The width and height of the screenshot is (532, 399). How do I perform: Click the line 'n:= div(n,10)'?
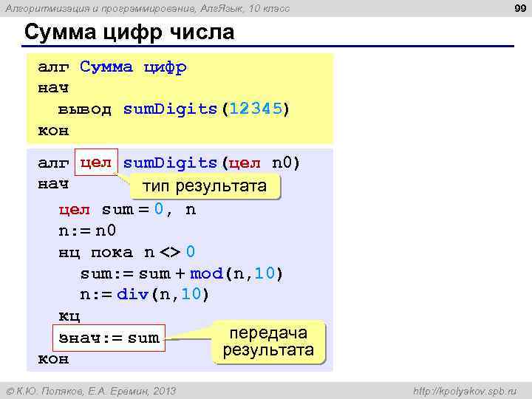point(144,294)
